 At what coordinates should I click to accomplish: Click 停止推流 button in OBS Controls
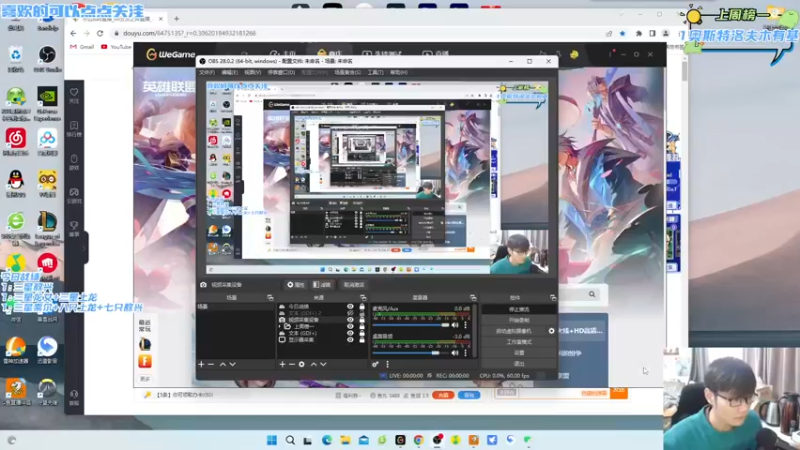click(x=519, y=310)
